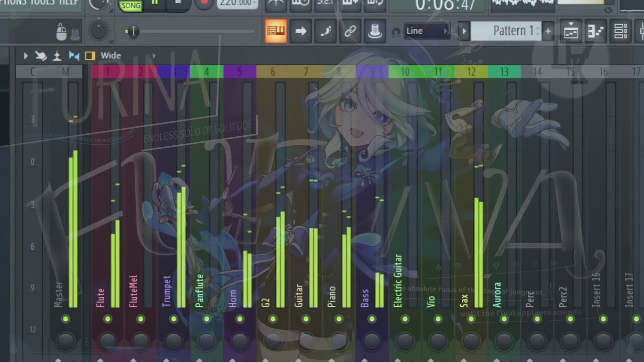Mute the Aurora track

[x=504, y=319]
